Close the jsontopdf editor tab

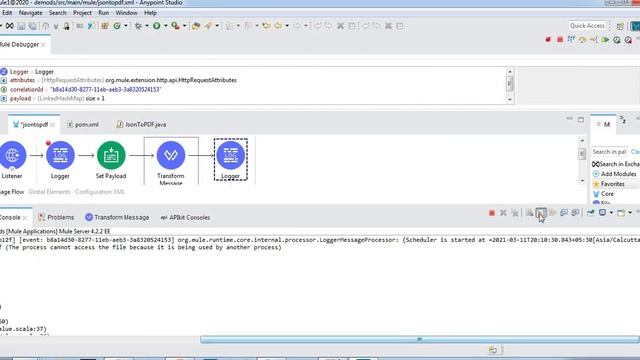tap(53, 125)
